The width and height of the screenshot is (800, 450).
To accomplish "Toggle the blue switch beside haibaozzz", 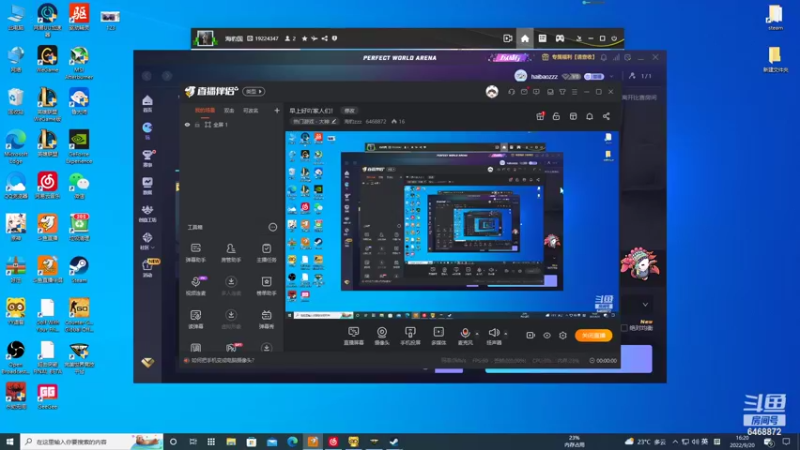I will coord(594,77).
